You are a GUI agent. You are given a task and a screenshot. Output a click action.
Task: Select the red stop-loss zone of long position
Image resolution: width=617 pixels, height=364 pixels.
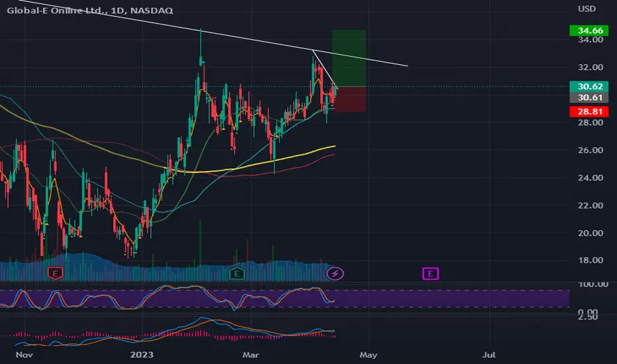pyautogui.click(x=350, y=99)
